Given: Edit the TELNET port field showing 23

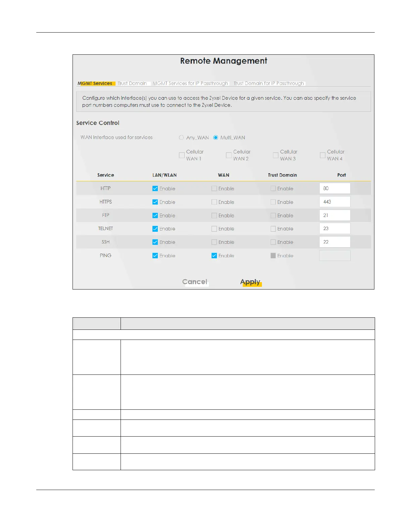Looking at the screenshot, I should pyautogui.click(x=335, y=228).
